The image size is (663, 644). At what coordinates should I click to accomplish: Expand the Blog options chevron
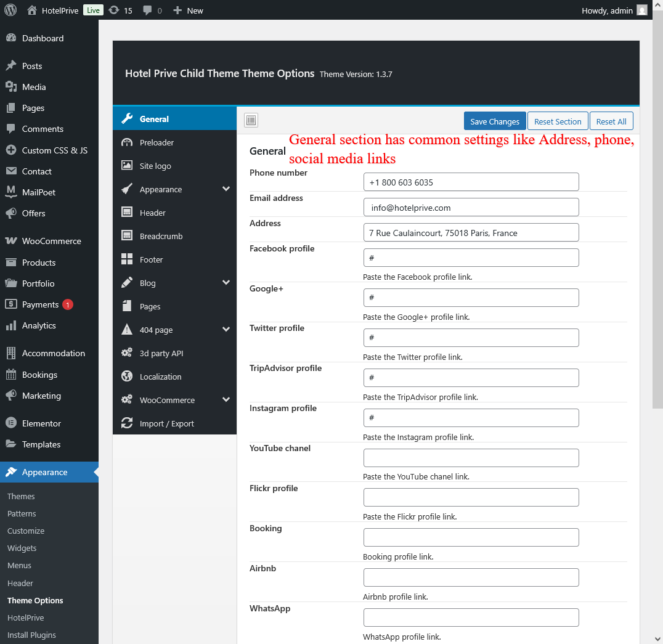[226, 283]
